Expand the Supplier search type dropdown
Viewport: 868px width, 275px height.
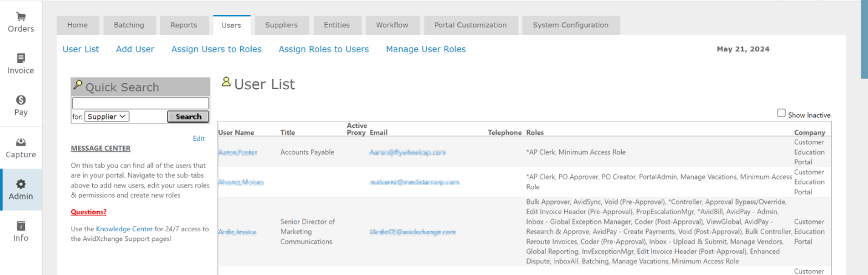click(107, 117)
